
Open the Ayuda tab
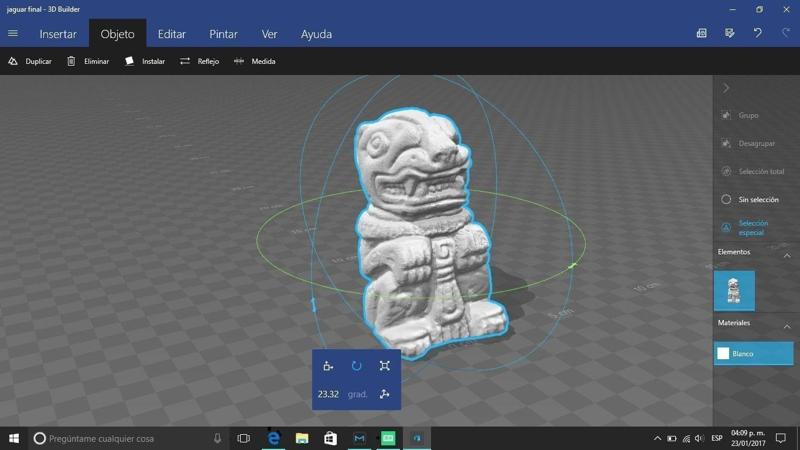(316, 34)
